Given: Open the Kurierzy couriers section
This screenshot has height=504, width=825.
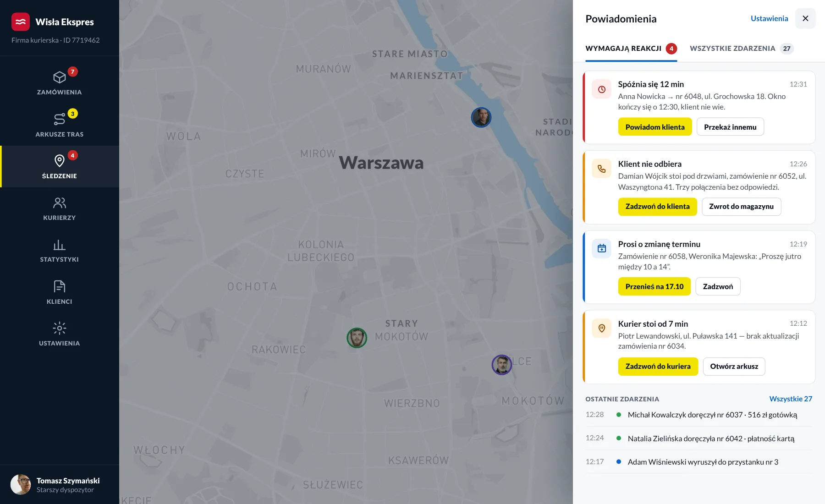Looking at the screenshot, I should (60, 208).
